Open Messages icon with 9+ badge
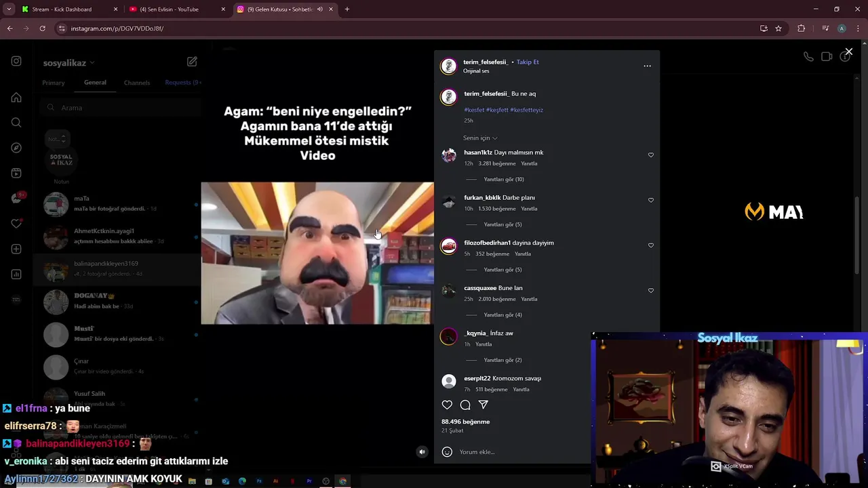The image size is (868, 488). point(17,198)
